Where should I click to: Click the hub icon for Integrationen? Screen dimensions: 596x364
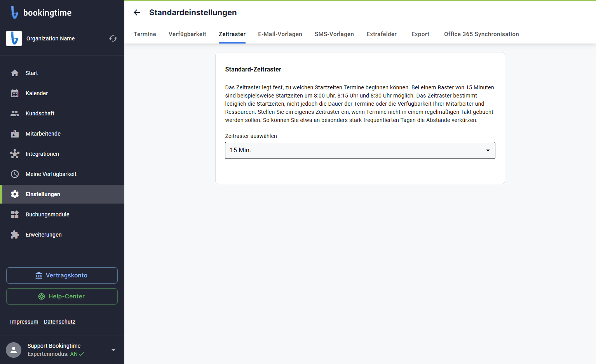click(15, 154)
